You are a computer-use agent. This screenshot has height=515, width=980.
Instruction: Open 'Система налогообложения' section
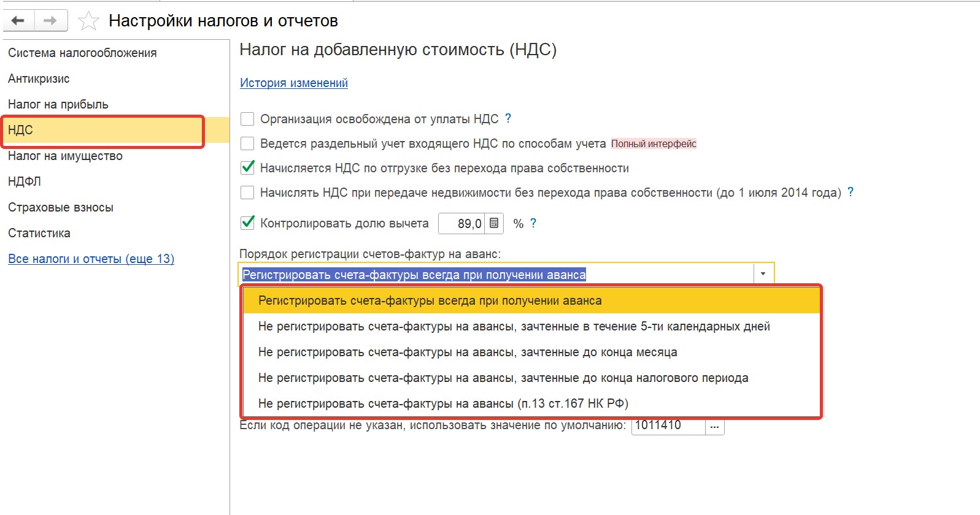pos(82,53)
